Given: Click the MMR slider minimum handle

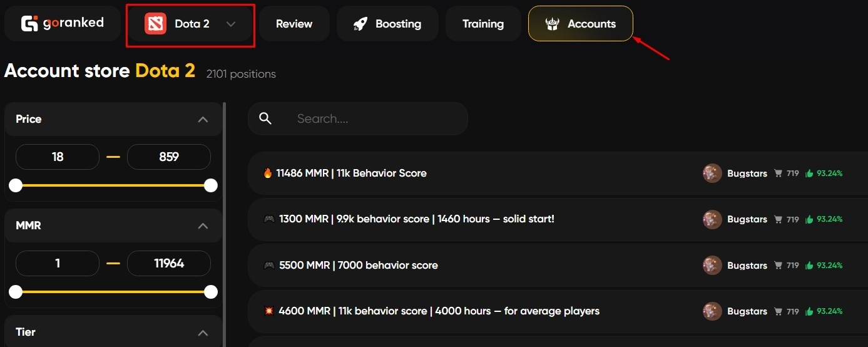Looking at the screenshot, I should 16,292.
